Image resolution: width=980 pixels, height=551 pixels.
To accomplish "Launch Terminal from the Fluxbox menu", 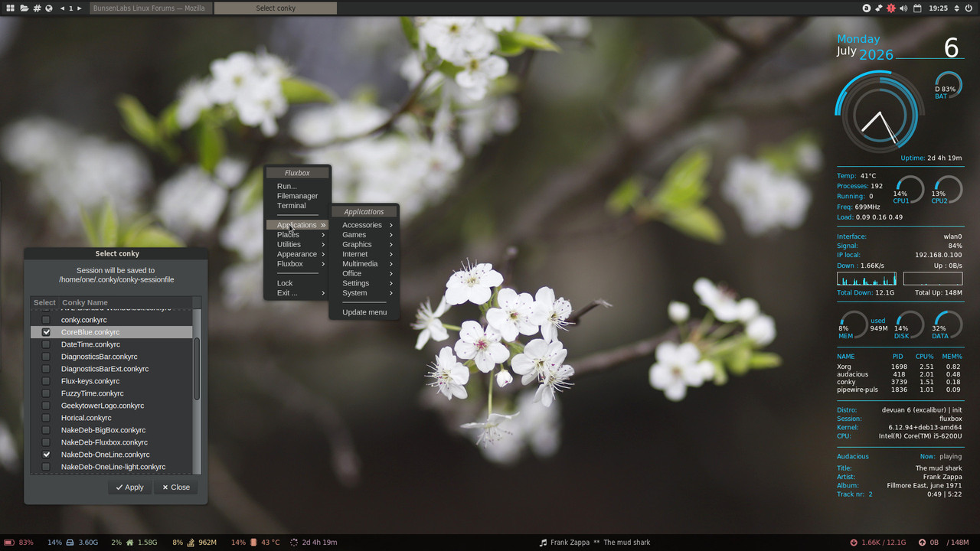I will point(297,206).
